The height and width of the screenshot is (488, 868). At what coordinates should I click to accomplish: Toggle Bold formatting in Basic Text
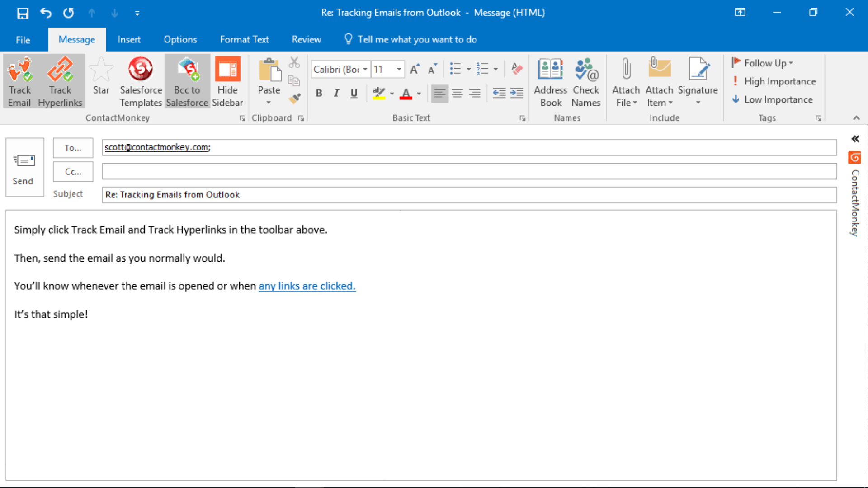[319, 94]
